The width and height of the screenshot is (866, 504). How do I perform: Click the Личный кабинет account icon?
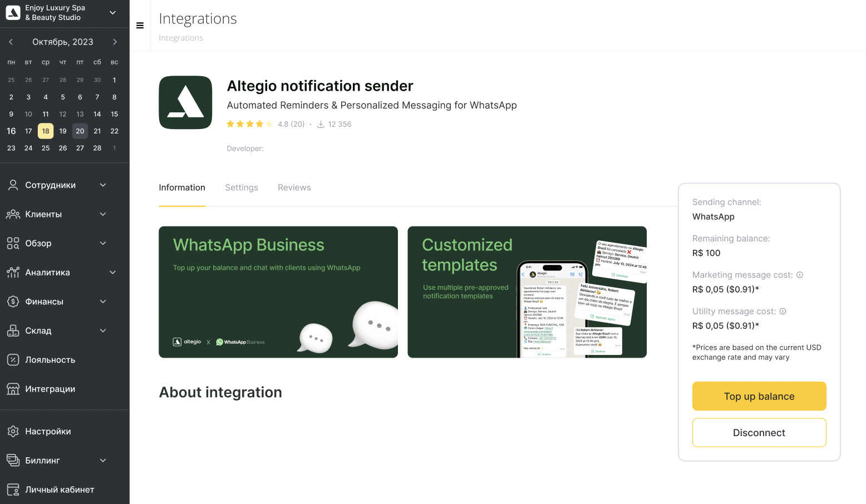(13, 490)
